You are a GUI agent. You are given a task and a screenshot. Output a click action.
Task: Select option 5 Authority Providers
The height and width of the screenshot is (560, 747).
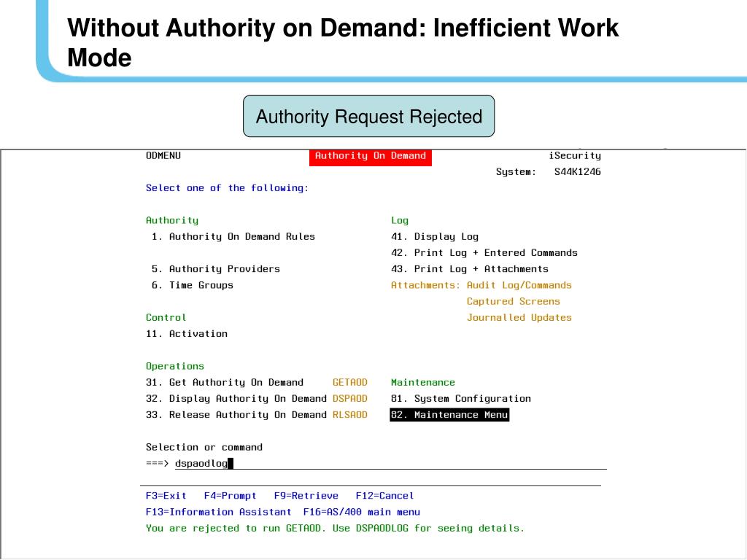[215, 269]
